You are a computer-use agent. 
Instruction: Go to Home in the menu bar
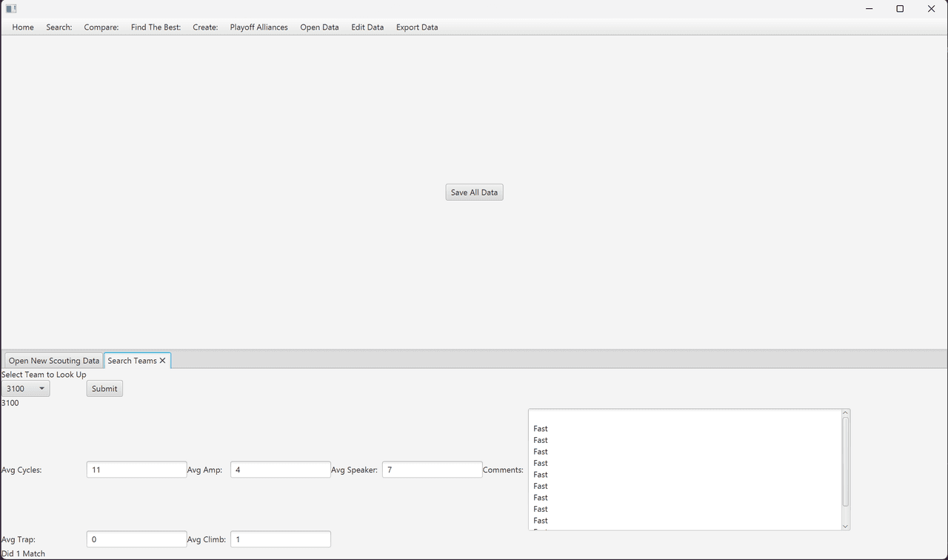[23, 27]
